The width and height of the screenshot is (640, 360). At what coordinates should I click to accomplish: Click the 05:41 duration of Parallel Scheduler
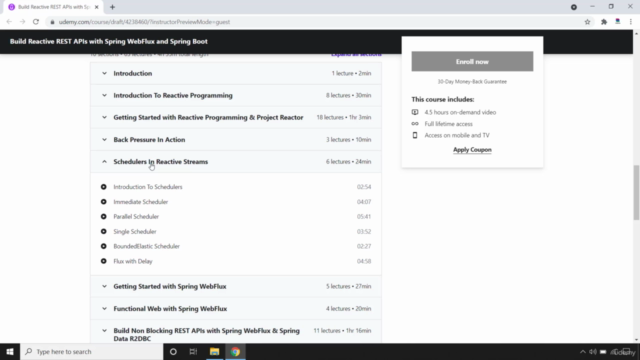tap(364, 217)
